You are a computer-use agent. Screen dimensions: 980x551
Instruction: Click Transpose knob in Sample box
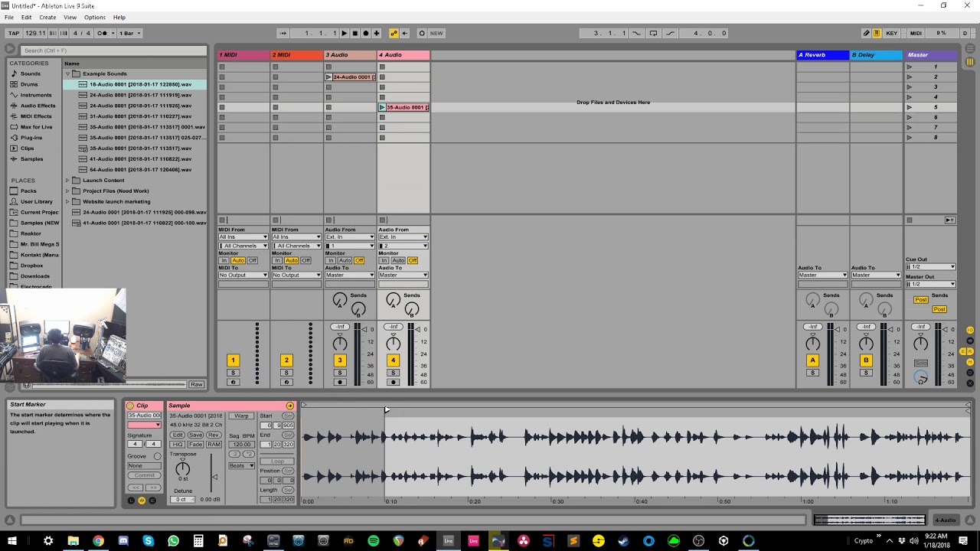[x=182, y=468]
